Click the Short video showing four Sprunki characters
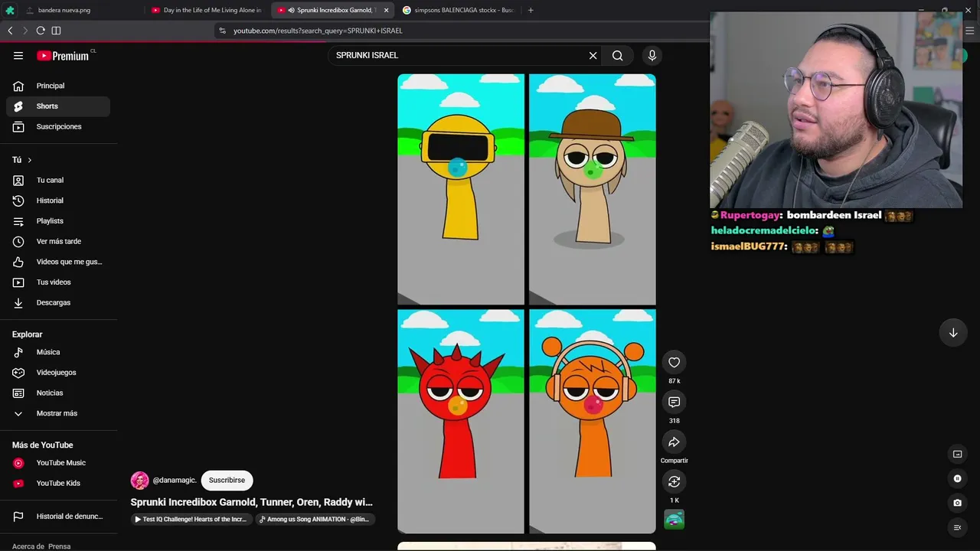The image size is (980, 551). tap(527, 304)
